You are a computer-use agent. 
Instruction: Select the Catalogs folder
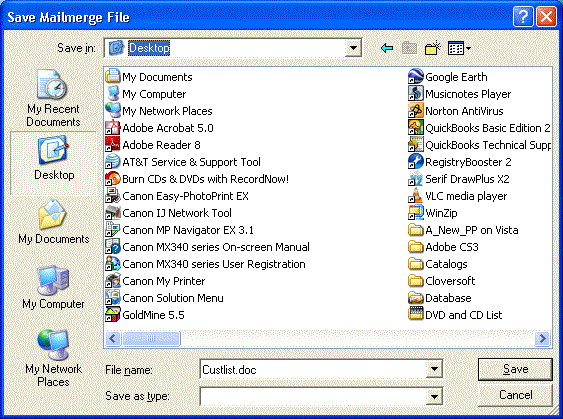[x=438, y=264]
